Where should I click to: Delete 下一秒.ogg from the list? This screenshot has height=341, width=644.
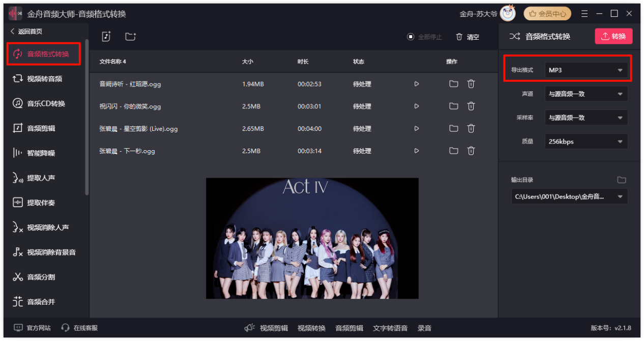[471, 151]
